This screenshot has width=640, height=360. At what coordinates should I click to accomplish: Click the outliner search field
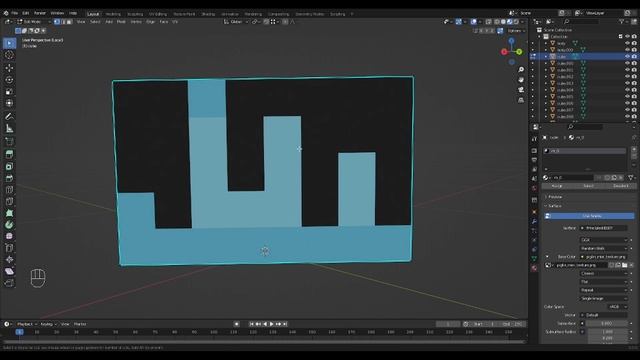point(581,22)
